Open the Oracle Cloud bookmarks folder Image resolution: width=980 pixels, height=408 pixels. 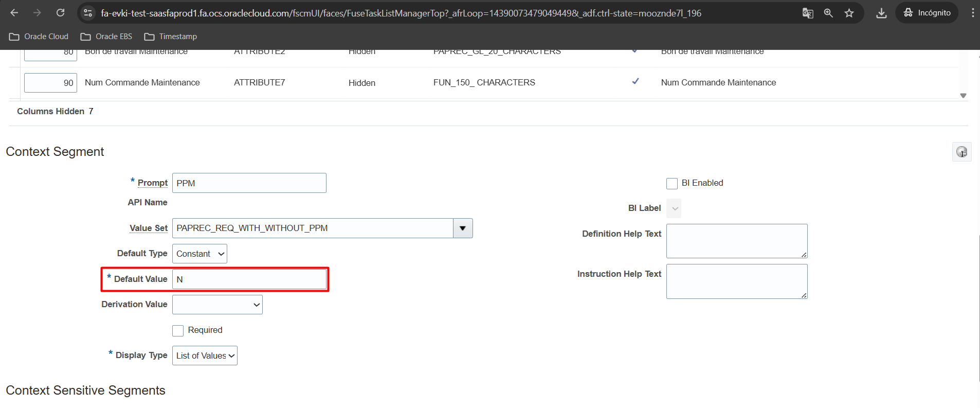coord(39,37)
